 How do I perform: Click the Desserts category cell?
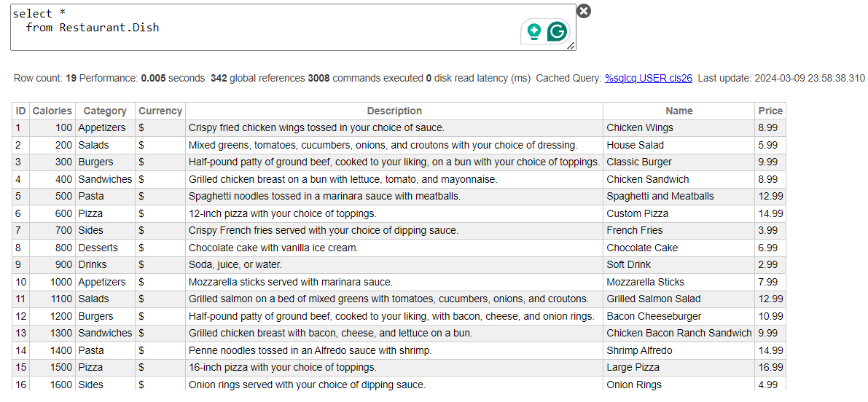98,248
